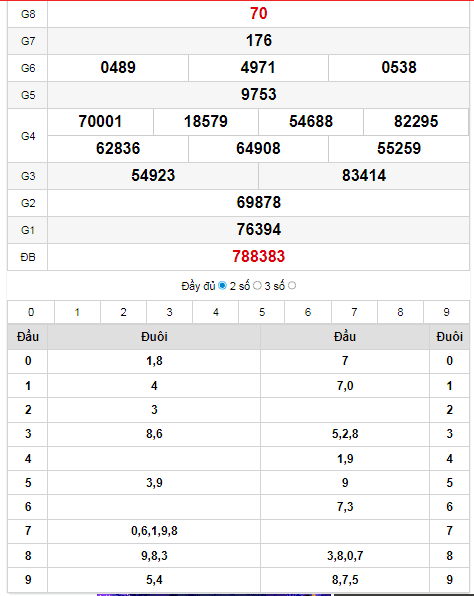The image size is (474, 596).
Task: Click the left "Đầu" column header
Action: [x=28, y=337]
